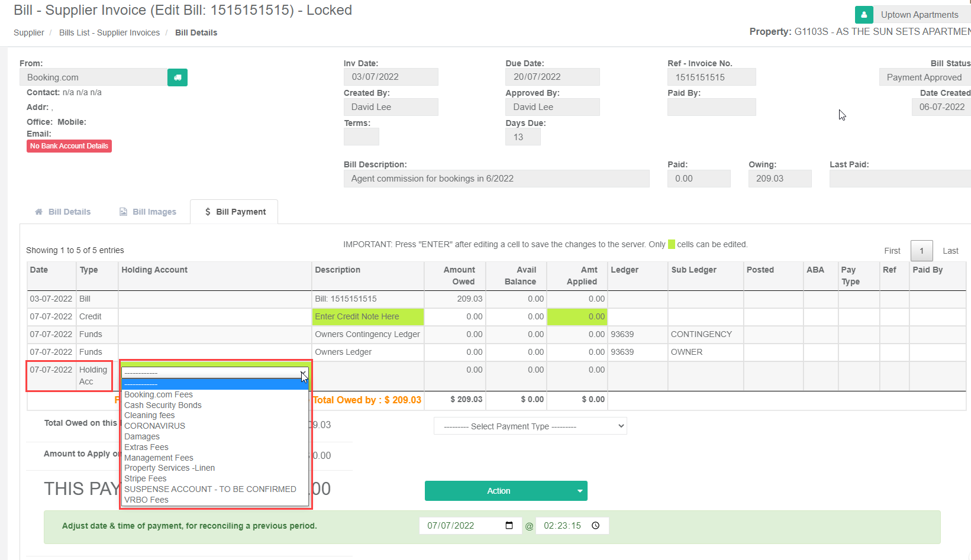Go to Bills List - Supplier Invoices breadcrumb
The image size is (971, 560).
pyautogui.click(x=109, y=33)
